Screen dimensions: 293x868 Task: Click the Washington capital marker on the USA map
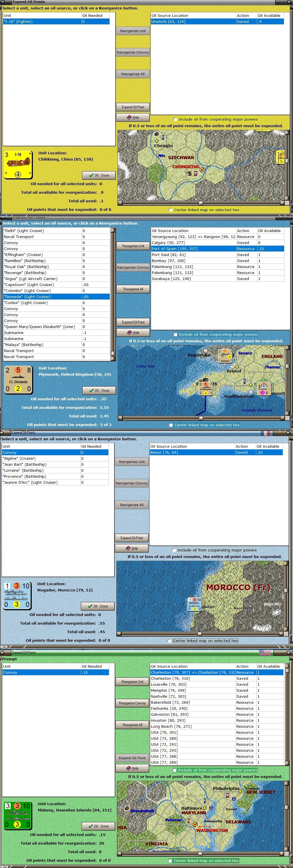click(x=195, y=824)
